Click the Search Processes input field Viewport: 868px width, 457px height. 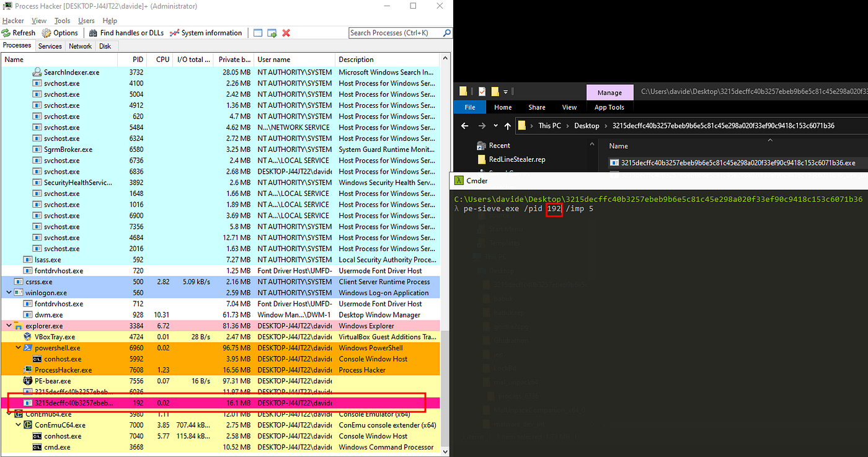coord(395,33)
